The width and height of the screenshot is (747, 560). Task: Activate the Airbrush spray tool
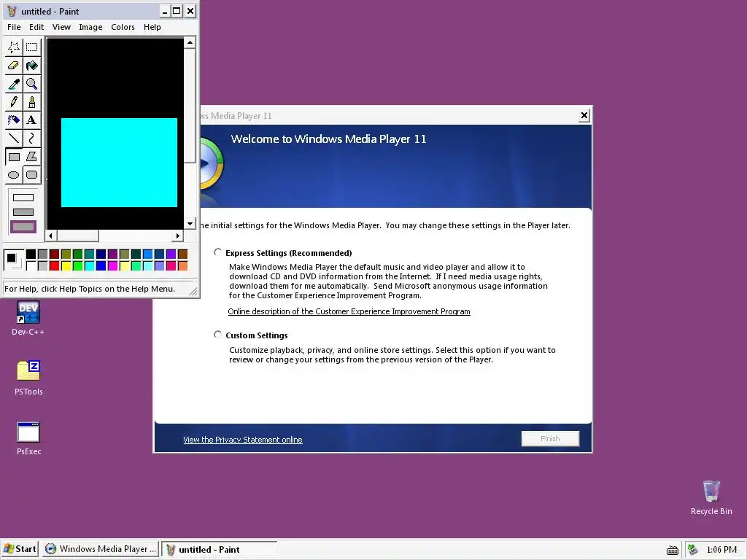pyautogui.click(x=14, y=120)
